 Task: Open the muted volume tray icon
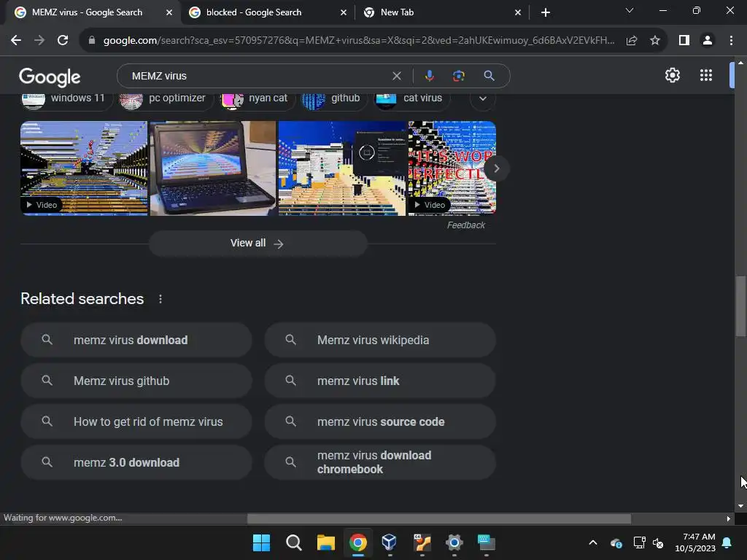coord(658,542)
